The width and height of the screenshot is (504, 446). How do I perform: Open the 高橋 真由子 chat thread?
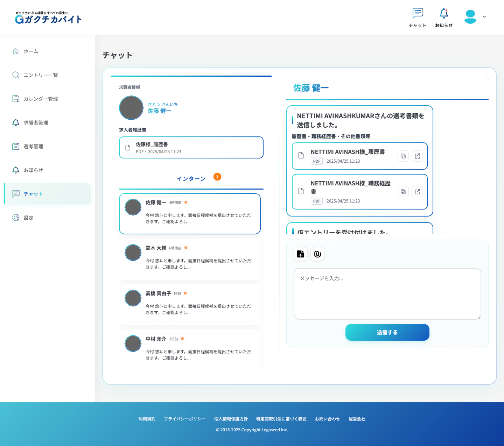tap(190, 304)
